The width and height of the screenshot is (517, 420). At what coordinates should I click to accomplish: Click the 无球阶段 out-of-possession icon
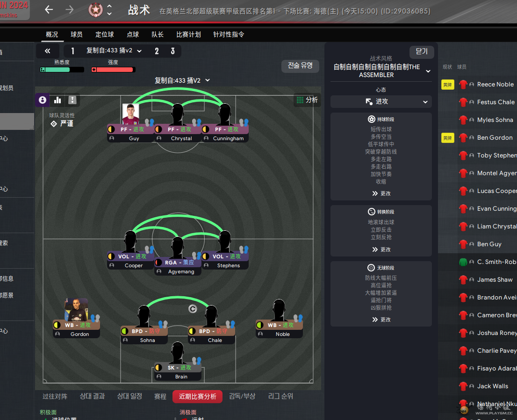(x=371, y=268)
